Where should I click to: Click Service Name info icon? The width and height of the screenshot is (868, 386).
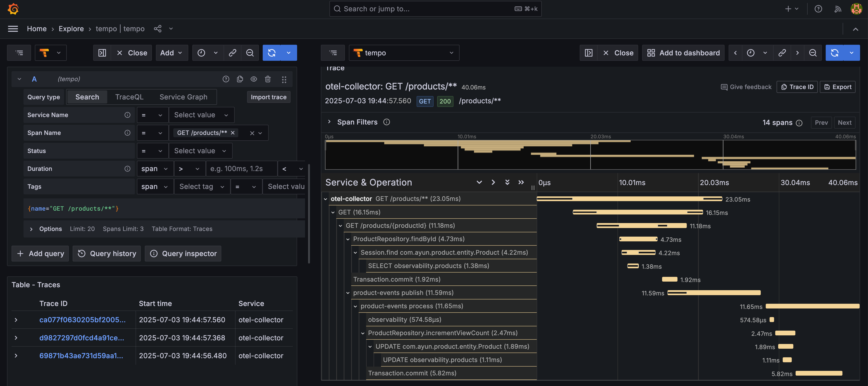[x=127, y=115]
